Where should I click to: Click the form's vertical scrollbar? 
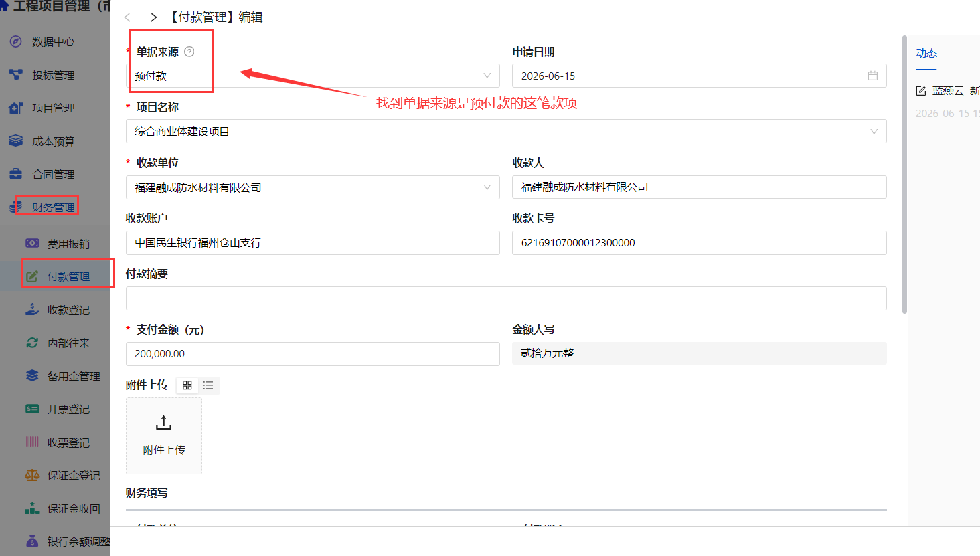click(x=904, y=175)
